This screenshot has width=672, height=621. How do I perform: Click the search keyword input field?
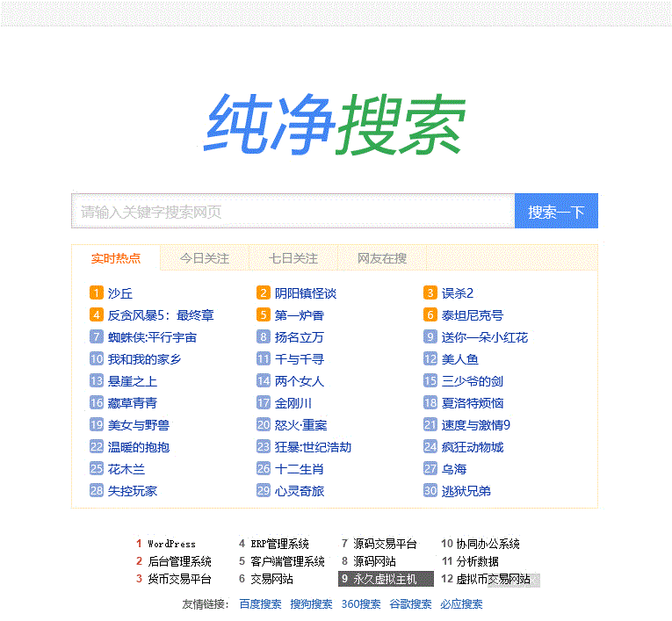pos(293,212)
